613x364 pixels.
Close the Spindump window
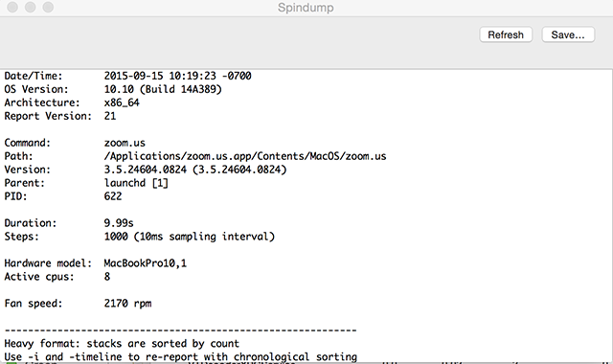pyautogui.click(x=12, y=7)
